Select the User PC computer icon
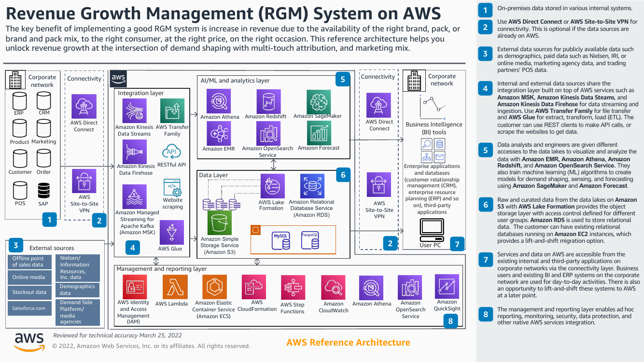The height and width of the screenshot is (362, 644). pyautogui.click(x=432, y=230)
